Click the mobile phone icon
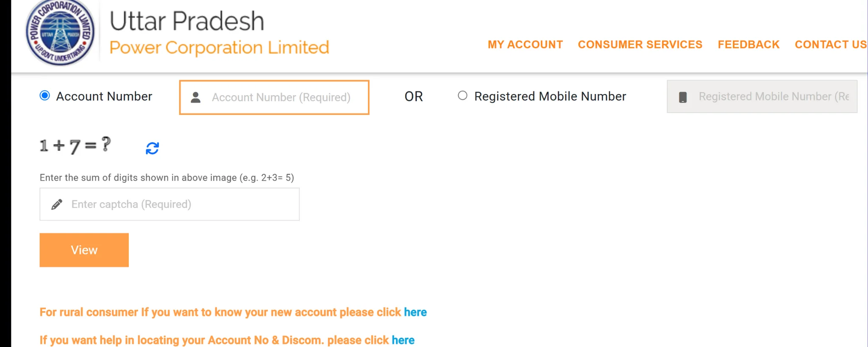868x347 pixels. point(683,97)
